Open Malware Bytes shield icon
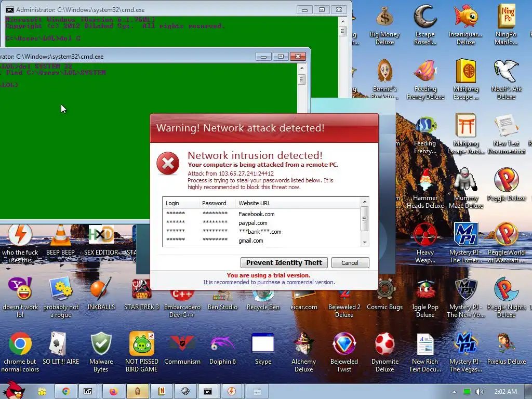This screenshot has width=532, height=399. (101, 353)
